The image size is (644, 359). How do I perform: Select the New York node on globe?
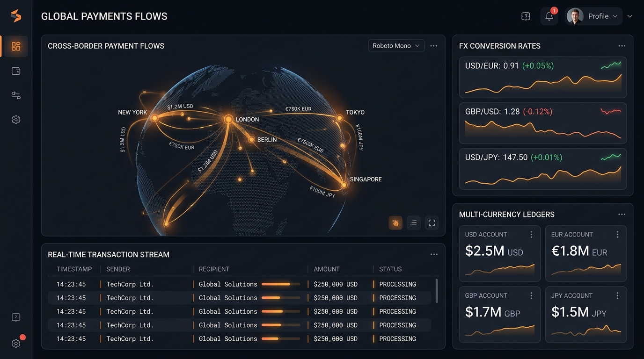[154, 118]
